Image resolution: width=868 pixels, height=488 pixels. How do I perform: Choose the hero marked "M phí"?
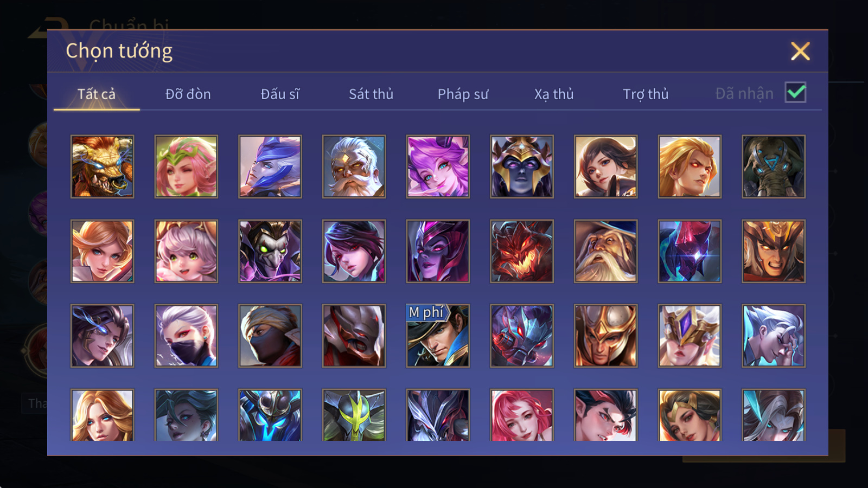click(x=438, y=336)
